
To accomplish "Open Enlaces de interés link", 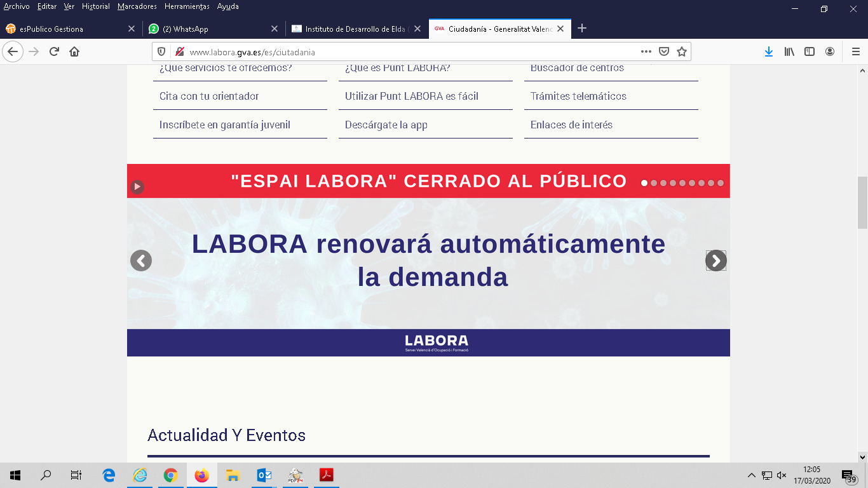I will (571, 125).
